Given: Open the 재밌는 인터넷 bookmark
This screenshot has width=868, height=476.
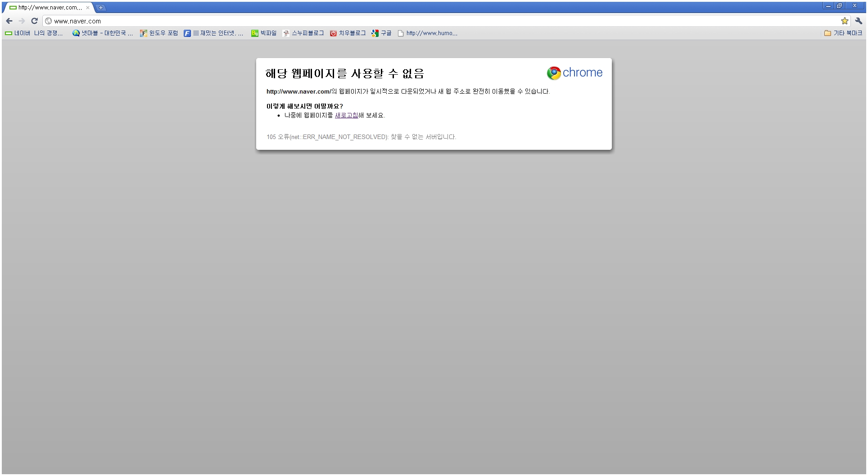Looking at the screenshot, I should [x=213, y=33].
